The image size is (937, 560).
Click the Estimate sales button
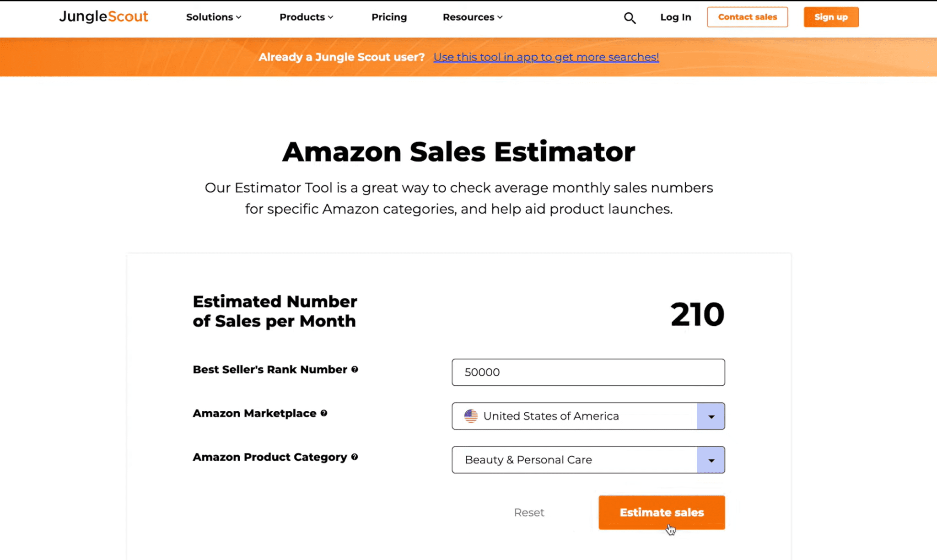662,512
